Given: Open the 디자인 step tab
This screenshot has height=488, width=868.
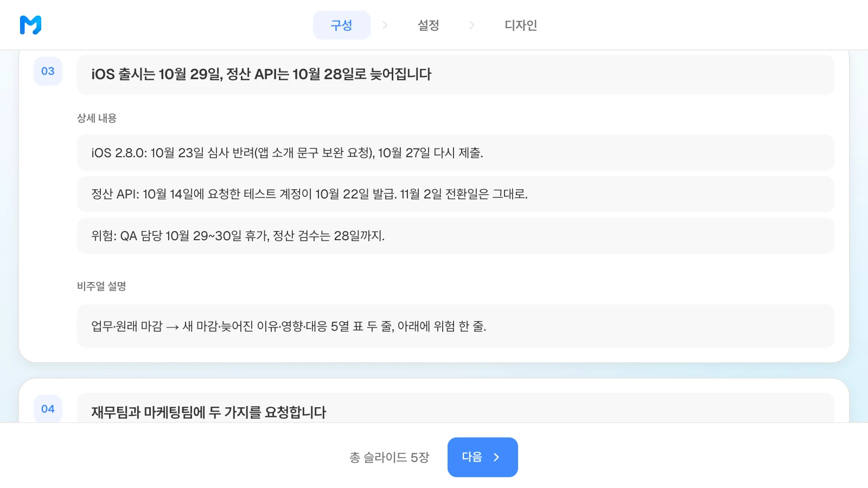Looking at the screenshot, I should point(521,25).
